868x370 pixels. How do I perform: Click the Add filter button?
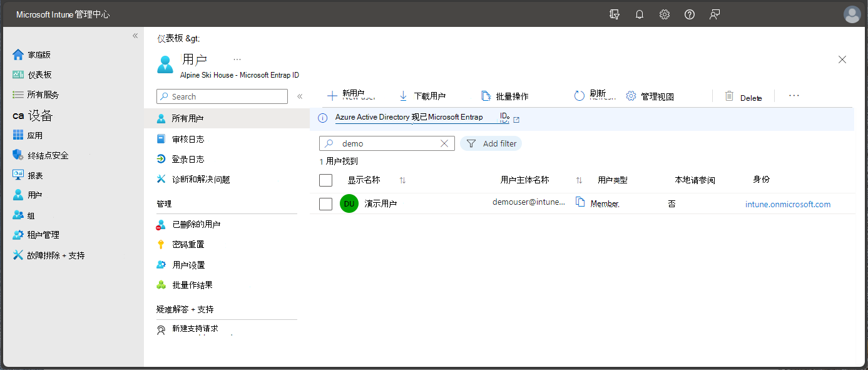(x=491, y=143)
